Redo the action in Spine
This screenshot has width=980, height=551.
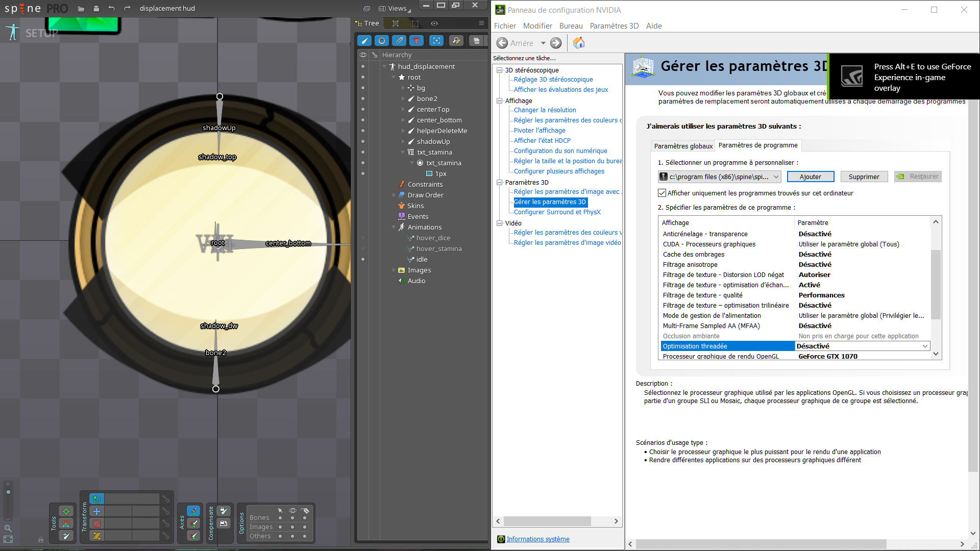click(127, 9)
